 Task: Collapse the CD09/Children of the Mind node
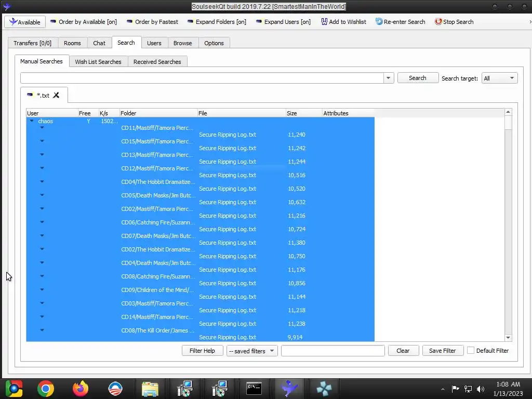click(42, 289)
